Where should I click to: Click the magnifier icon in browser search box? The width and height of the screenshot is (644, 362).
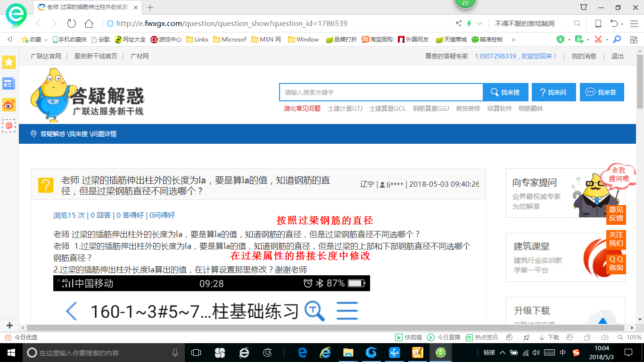(x=577, y=24)
